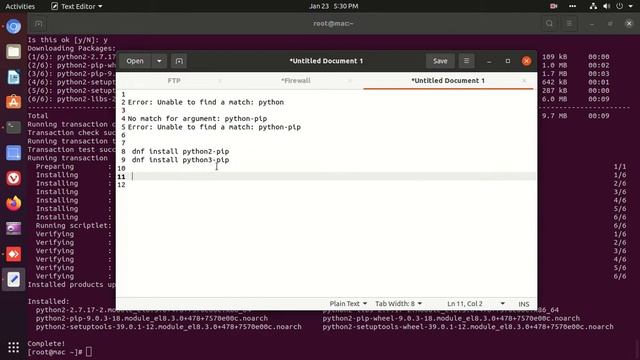This screenshot has width=640, height=360.
Task: Open Files manager from the dock
Action: (x=13, y=52)
